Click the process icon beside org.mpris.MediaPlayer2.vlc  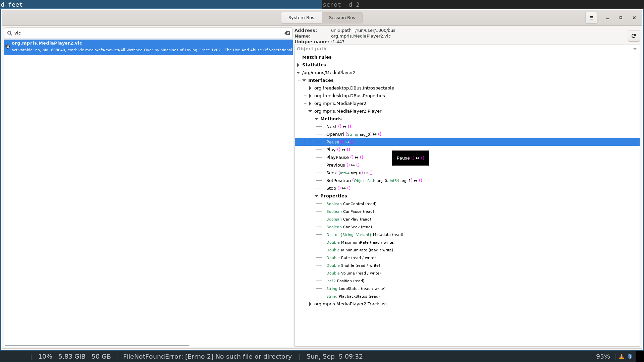pyautogui.click(x=7, y=47)
